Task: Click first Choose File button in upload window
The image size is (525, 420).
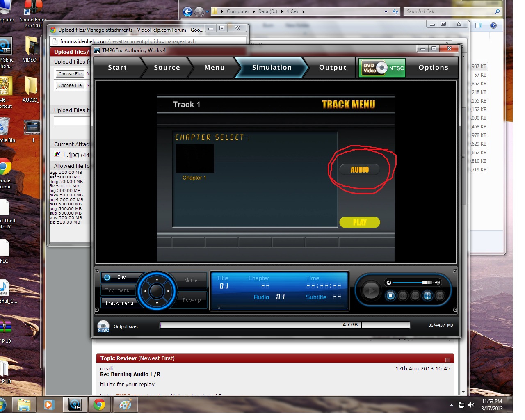Action: (x=70, y=74)
